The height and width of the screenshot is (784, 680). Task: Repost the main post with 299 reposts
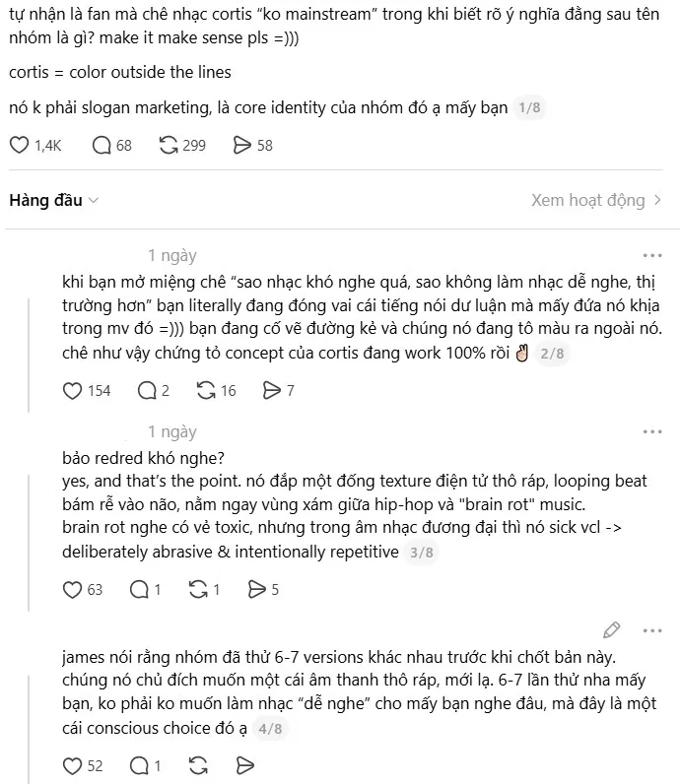170,145
